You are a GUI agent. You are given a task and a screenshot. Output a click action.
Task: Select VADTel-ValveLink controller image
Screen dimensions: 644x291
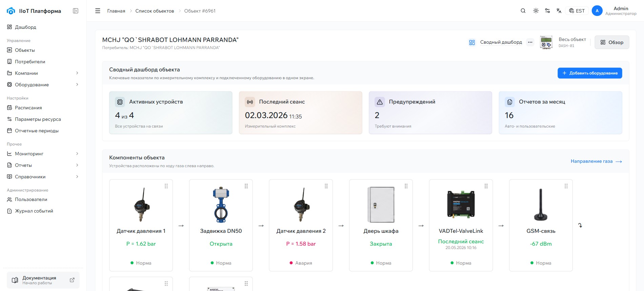point(461,204)
